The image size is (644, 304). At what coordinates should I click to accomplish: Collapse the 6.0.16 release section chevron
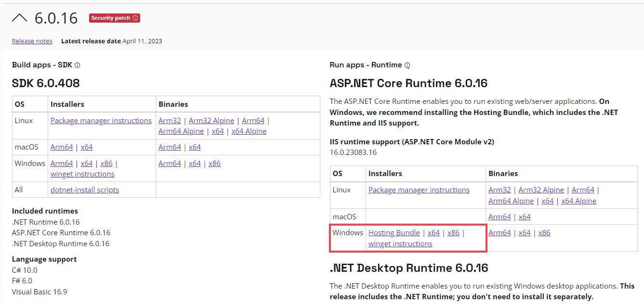pyautogui.click(x=20, y=18)
